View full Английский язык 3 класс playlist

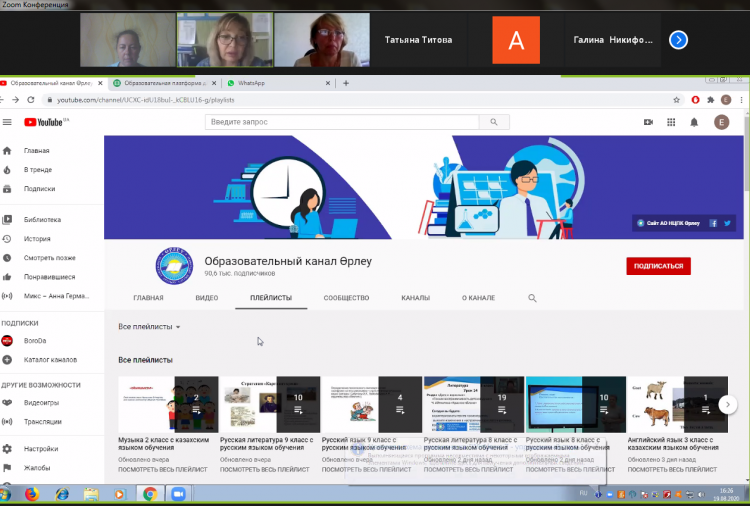tap(672, 470)
